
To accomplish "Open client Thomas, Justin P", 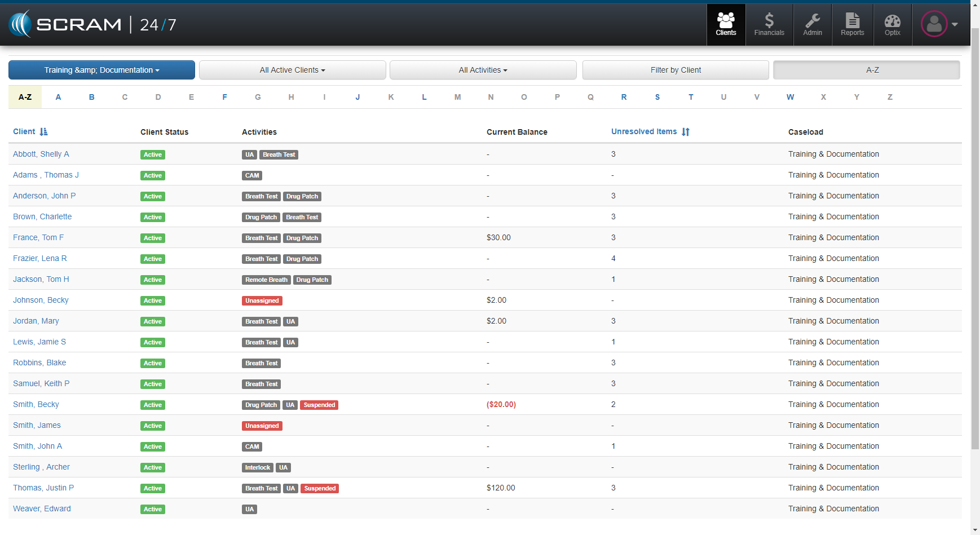I will pyautogui.click(x=43, y=488).
